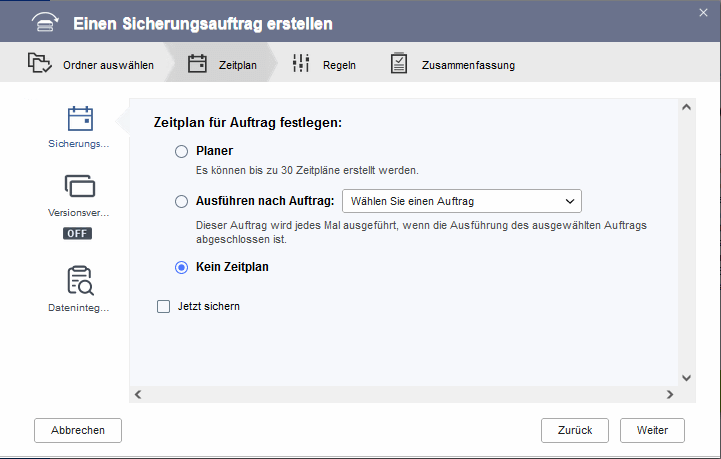The width and height of the screenshot is (721, 459).
Task: Go to the Zusammenfassung step tab
Action: click(468, 65)
